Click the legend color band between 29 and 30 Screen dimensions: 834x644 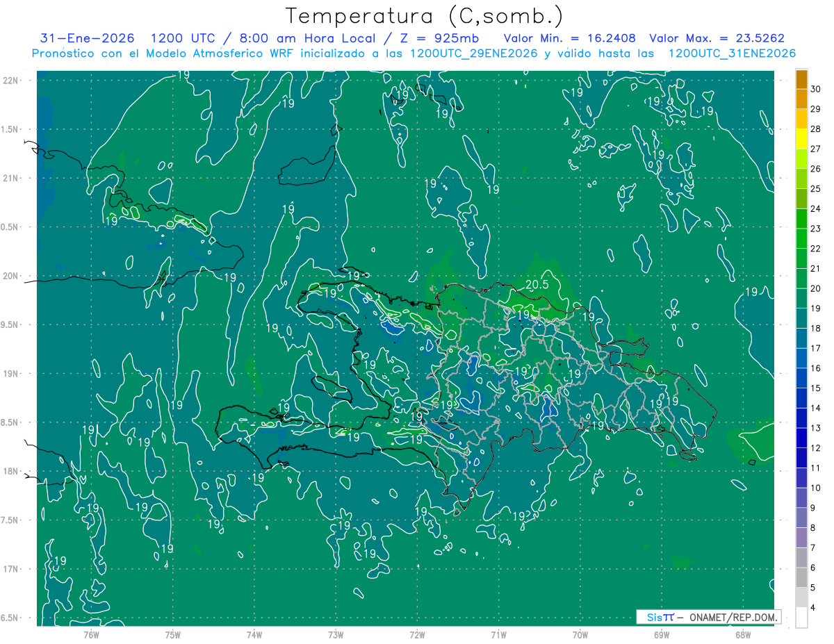801,99
